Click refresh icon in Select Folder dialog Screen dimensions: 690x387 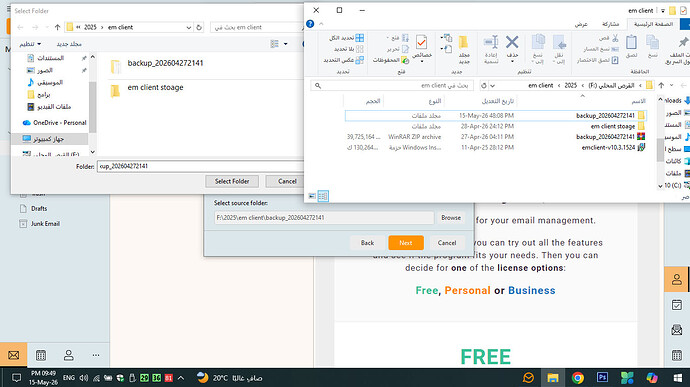(199, 27)
